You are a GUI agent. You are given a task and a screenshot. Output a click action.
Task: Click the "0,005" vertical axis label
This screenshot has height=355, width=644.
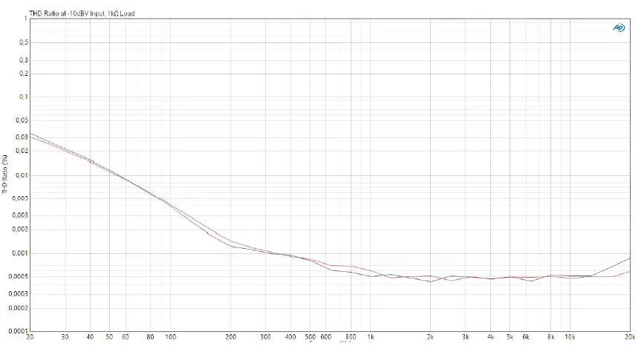(x=21, y=198)
